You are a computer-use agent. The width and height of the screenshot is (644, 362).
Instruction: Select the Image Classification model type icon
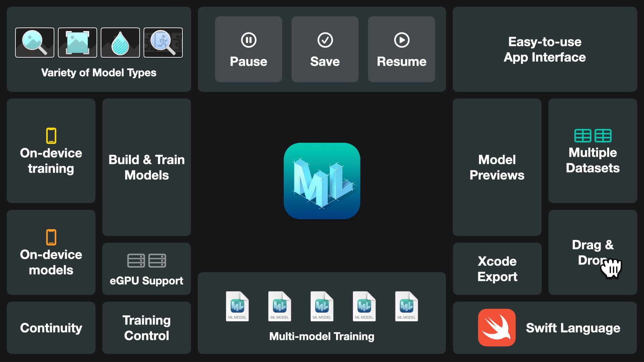(x=35, y=42)
